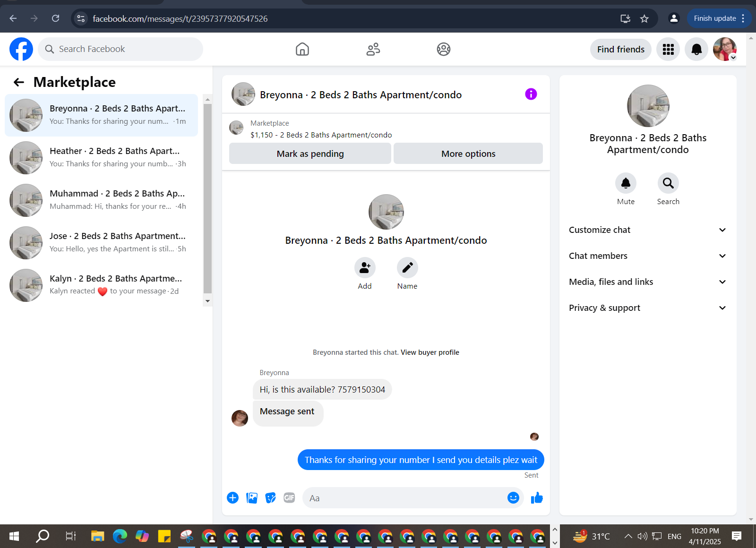Open the Jose conversation
Viewport: 756px width, 548px height.
[x=102, y=243]
